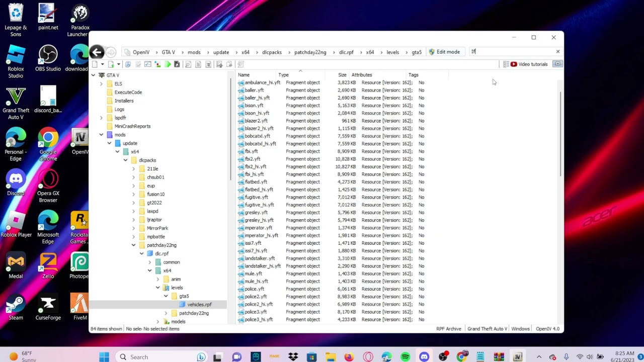
Task: Open the Medal desktop icon
Action: click(x=16, y=266)
